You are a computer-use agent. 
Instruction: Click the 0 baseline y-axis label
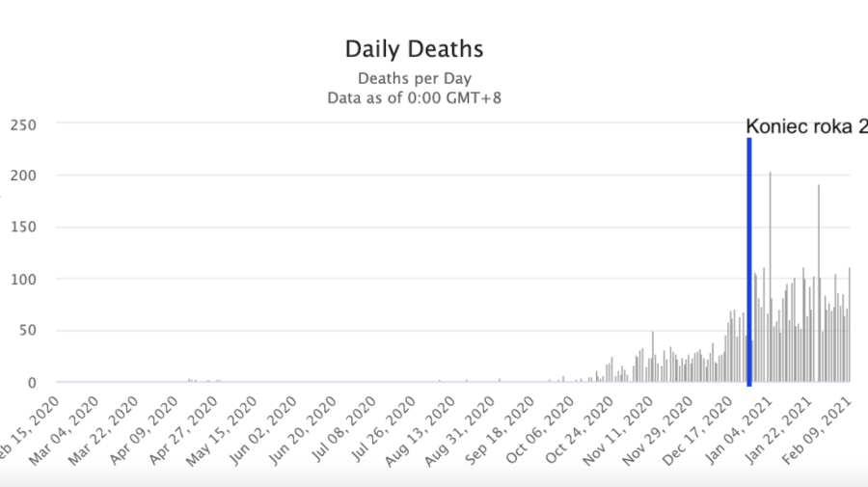pyautogui.click(x=31, y=383)
